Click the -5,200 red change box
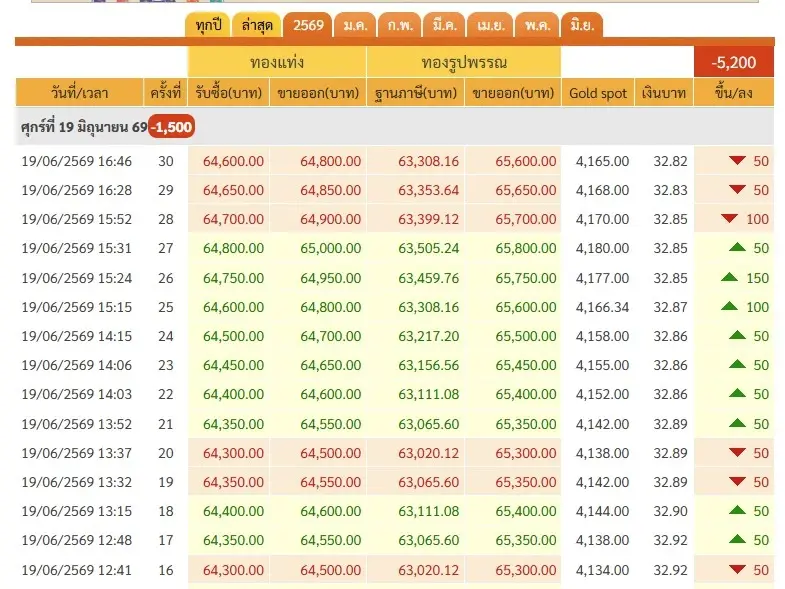Viewport: 785px width, 589px height. click(733, 62)
